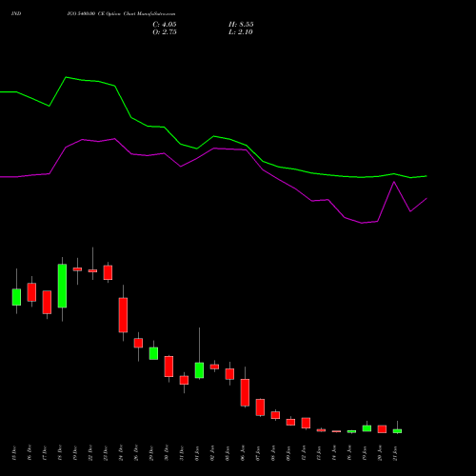Screen dimensions: 476x476
Task: Click the 'CE Option Chart' title text
Action: (116, 13)
